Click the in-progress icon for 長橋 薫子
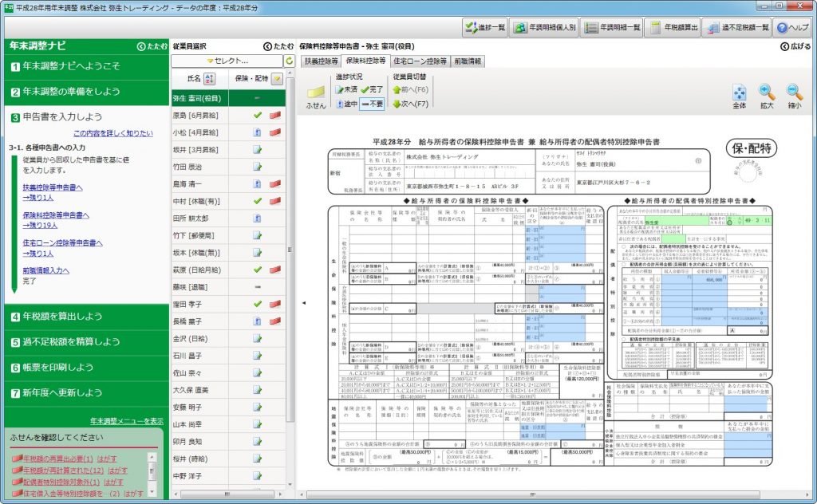This screenshot has height=504, width=817. pos(258,321)
